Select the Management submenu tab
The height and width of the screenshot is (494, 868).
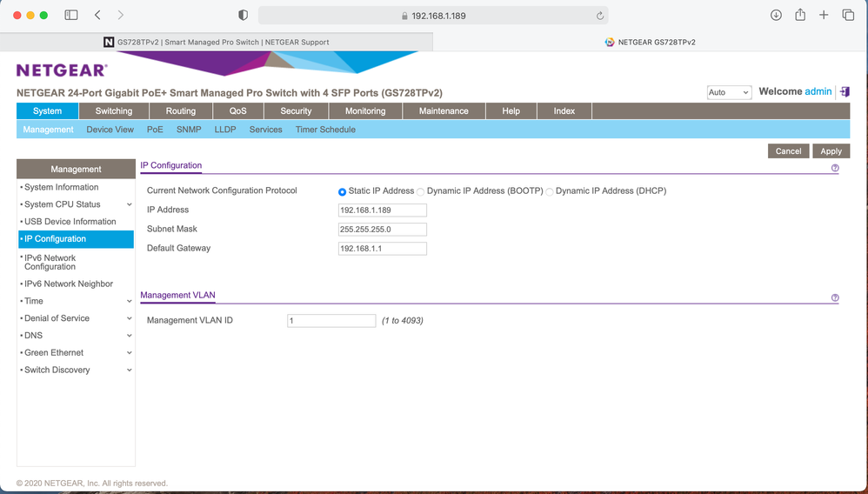[x=48, y=129]
